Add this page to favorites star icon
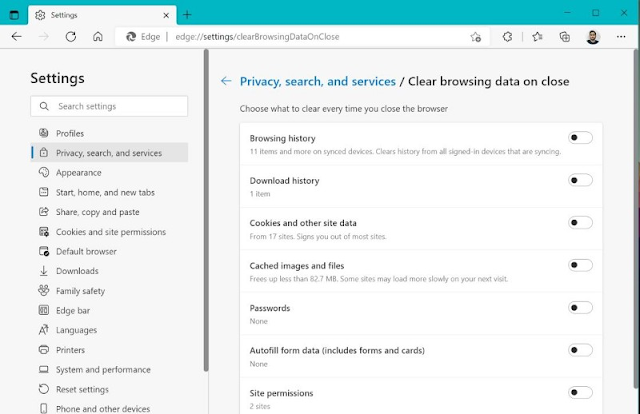The height and width of the screenshot is (414, 640). [476, 36]
